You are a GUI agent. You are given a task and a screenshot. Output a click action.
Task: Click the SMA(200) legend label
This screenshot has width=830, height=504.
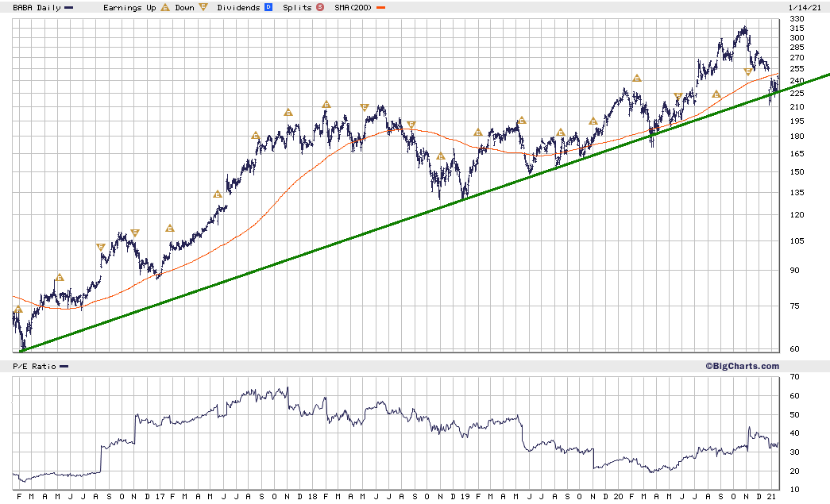click(x=353, y=7)
